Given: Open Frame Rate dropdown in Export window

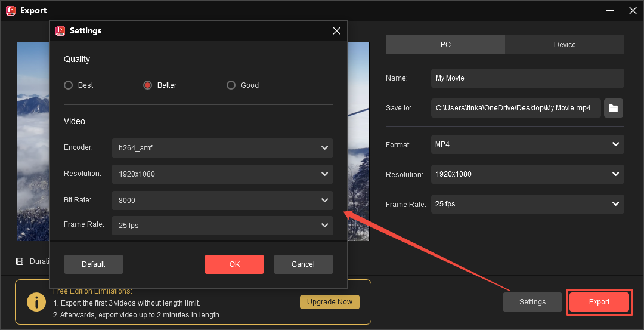Looking at the screenshot, I should (527, 204).
